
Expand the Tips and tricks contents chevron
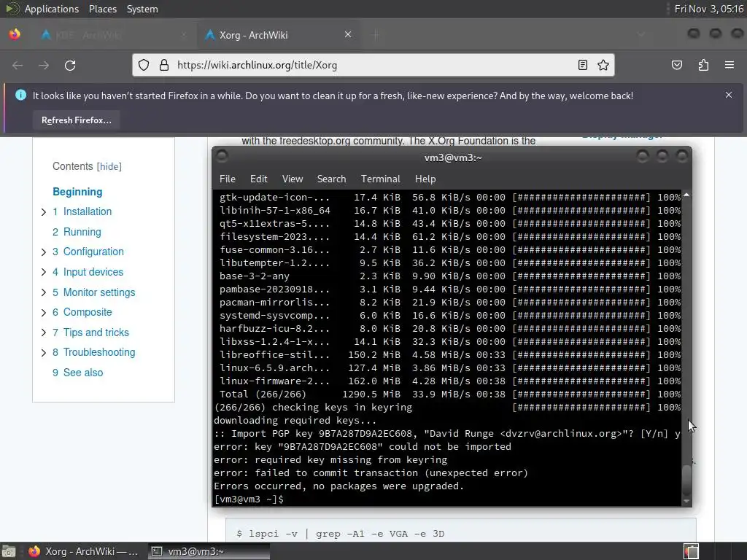click(43, 332)
